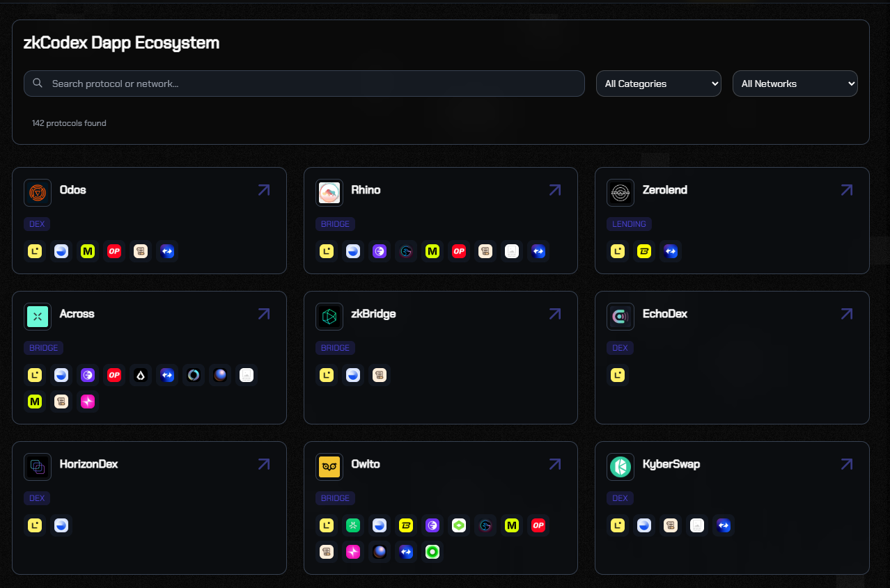Click the yellow B network icon in Zerolend

pyautogui.click(x=644, y=251)
